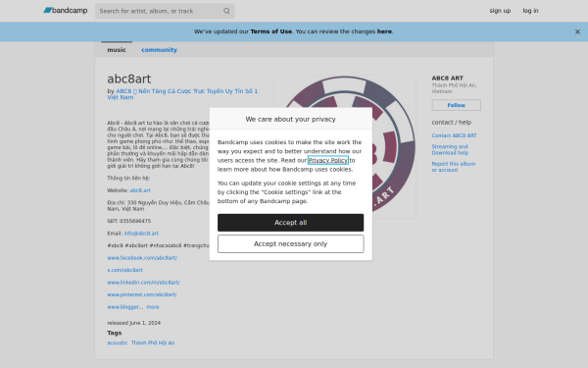Open the Terms of Use link in banner
Viewport: 588px width, 368px height.
pyautogui.click(x=271, y=31)
